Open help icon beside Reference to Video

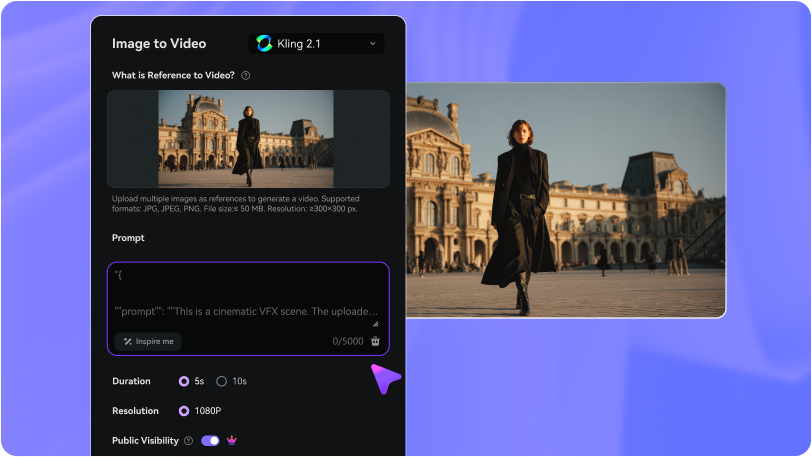pyautogui.click(x=246, y=76)
